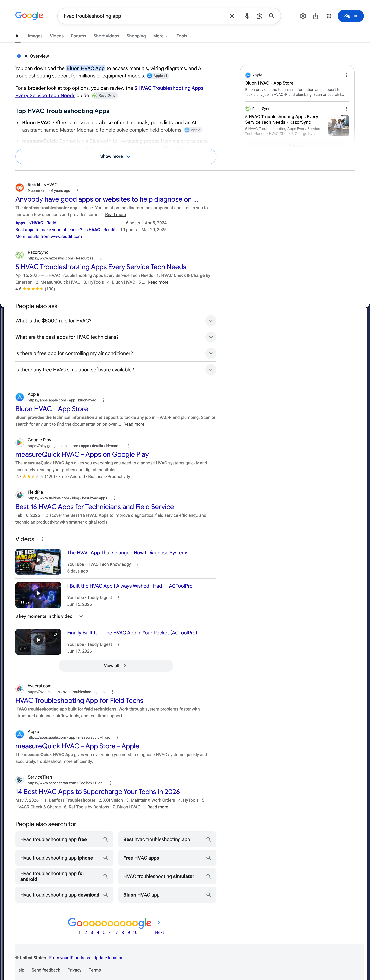The width and height of the screenshot is (370, 980).
Task: Search 'Bluon HVAC app' magnifier icon
Action: click(x=208, y=895)
